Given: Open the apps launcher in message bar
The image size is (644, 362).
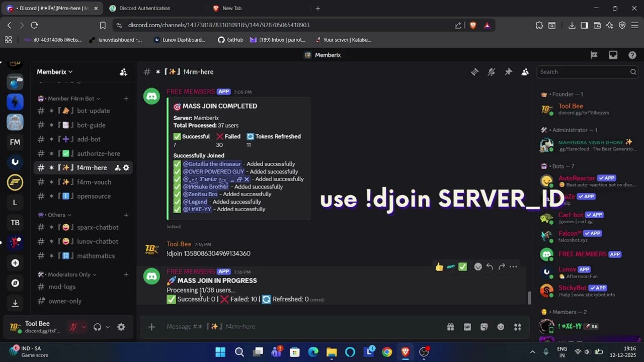Looking at the screenshot, I should (517, 327).
